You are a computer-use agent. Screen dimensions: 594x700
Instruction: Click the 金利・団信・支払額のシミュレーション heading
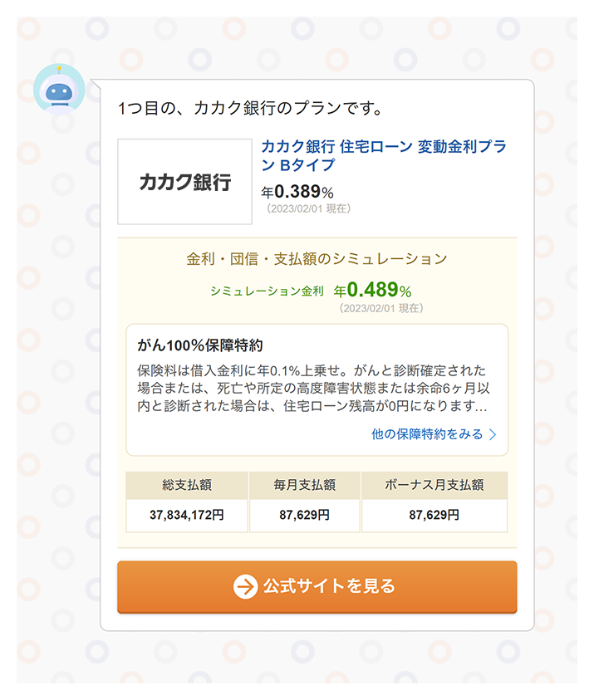tap(317, 259)
